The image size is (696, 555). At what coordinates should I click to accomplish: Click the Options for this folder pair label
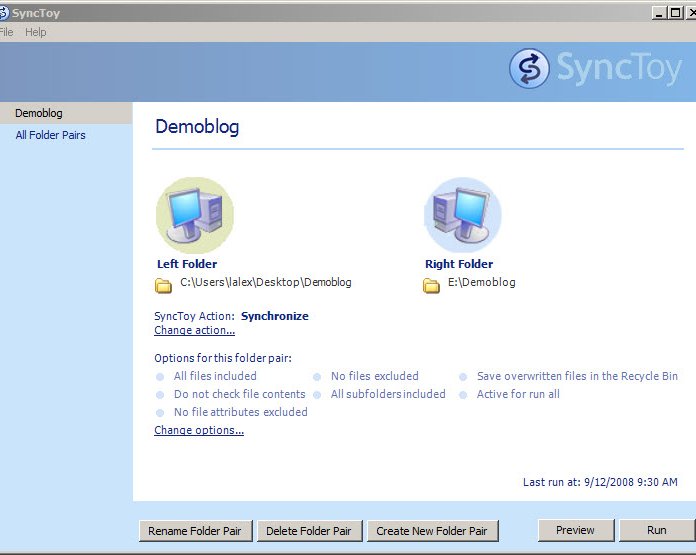click(x=223, y=358)
